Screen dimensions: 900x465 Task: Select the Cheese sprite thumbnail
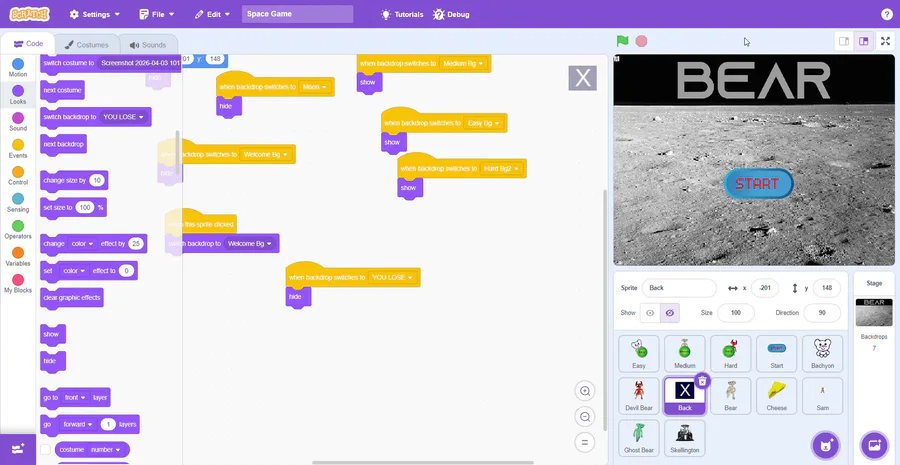(777, 396)
